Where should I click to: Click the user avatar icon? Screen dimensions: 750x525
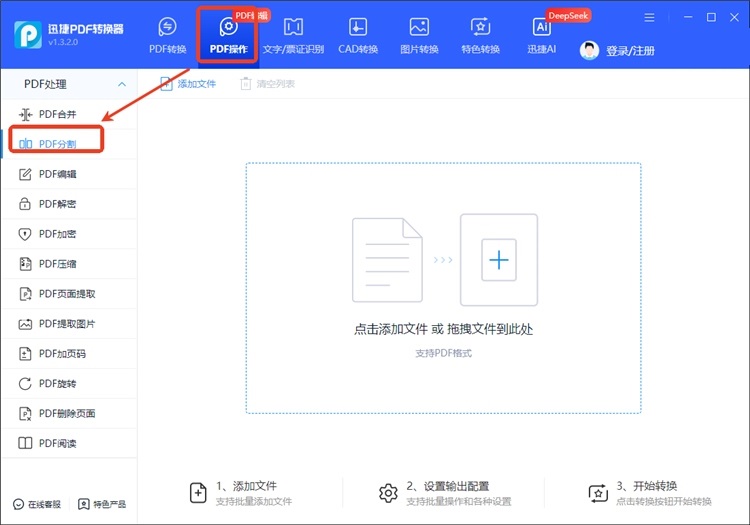point(590,51)
